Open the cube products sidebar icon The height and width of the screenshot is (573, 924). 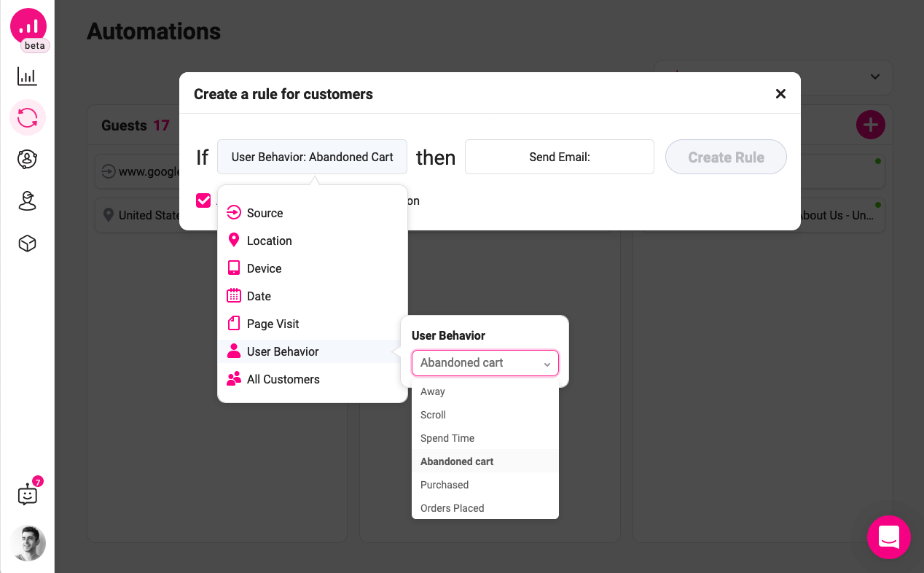click(28, 243)
